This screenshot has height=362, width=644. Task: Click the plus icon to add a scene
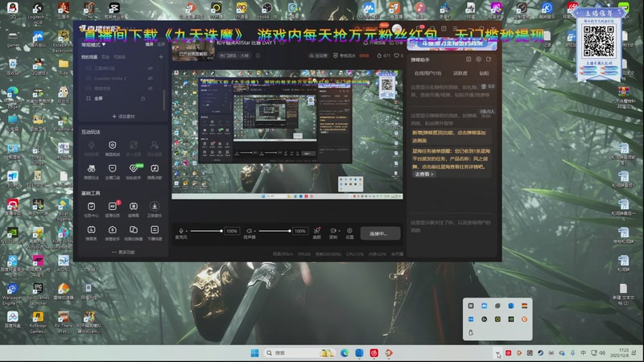(x=161, y=57)
